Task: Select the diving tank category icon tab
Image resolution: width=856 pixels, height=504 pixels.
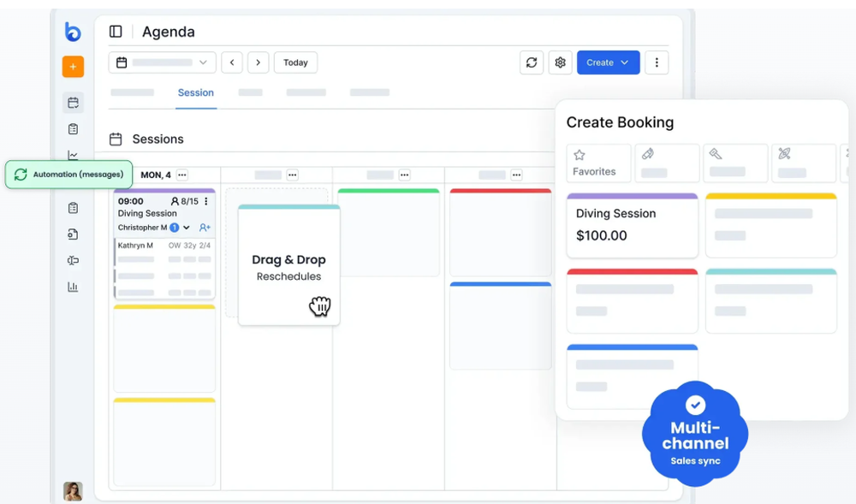Action: tap(667, 163)
